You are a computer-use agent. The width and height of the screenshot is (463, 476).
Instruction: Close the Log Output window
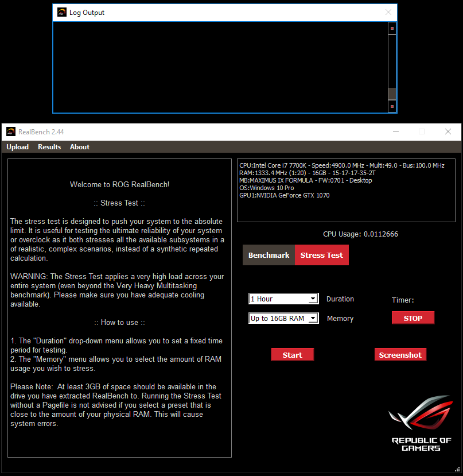point(388,13)
